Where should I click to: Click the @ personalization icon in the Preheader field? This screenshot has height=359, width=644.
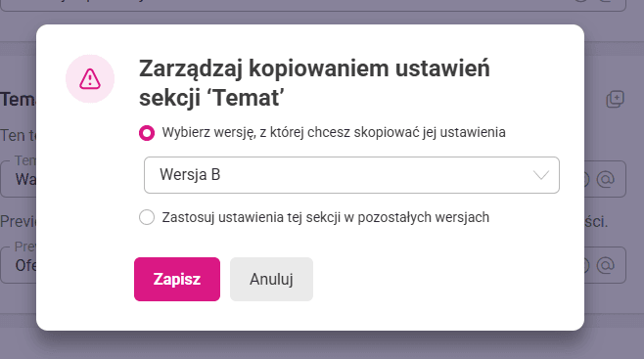(x=606, y=265)
